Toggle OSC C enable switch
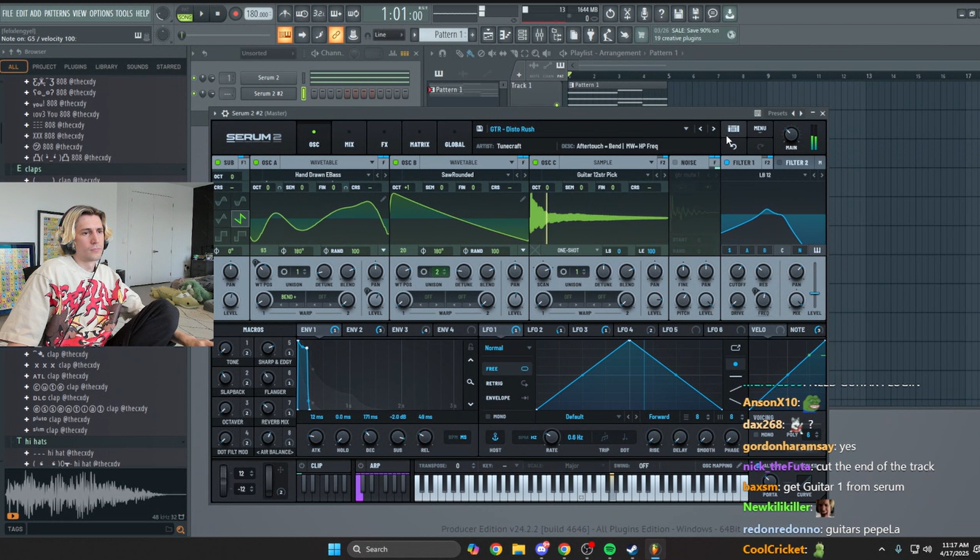 pyautogui.click(x=535, y=163)
